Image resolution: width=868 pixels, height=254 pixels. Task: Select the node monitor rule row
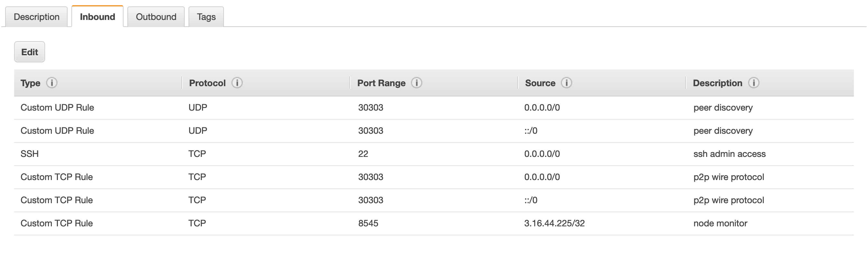57,223
